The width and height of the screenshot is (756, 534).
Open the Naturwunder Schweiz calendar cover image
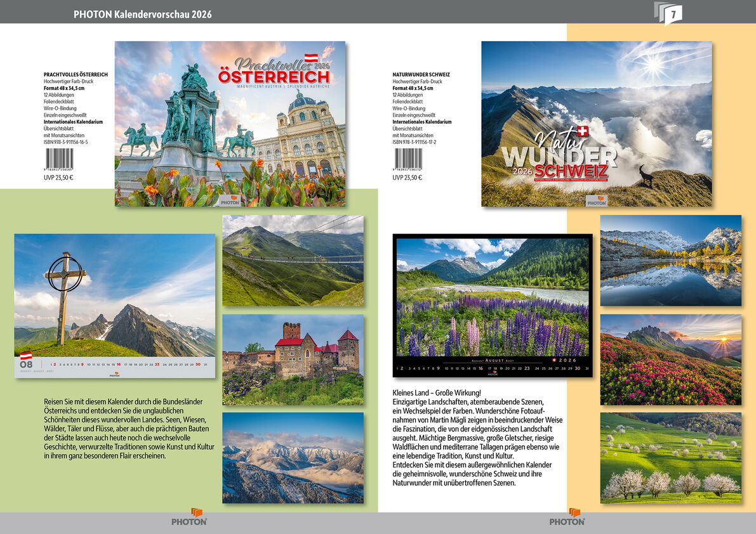(x=596, y=124)
